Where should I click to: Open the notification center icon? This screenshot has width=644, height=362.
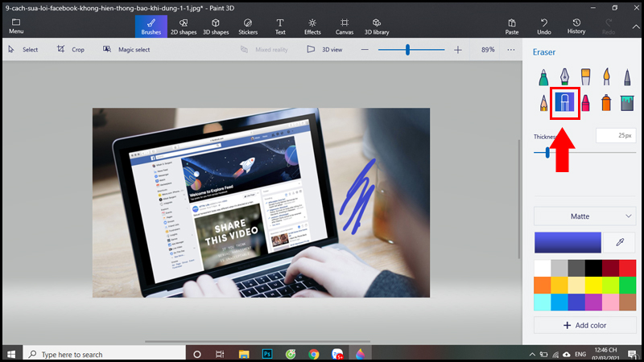(632, 354)
